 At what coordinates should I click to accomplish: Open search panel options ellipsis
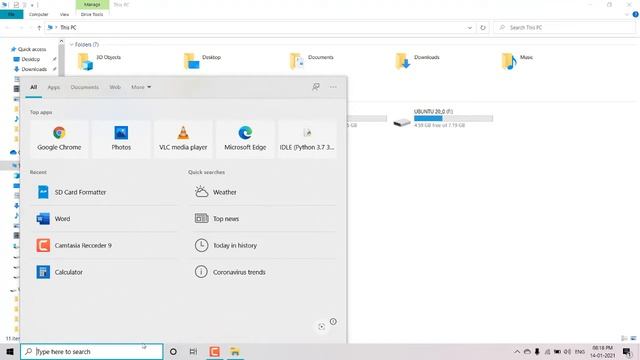pyautogui.click(x=333, y=87)
